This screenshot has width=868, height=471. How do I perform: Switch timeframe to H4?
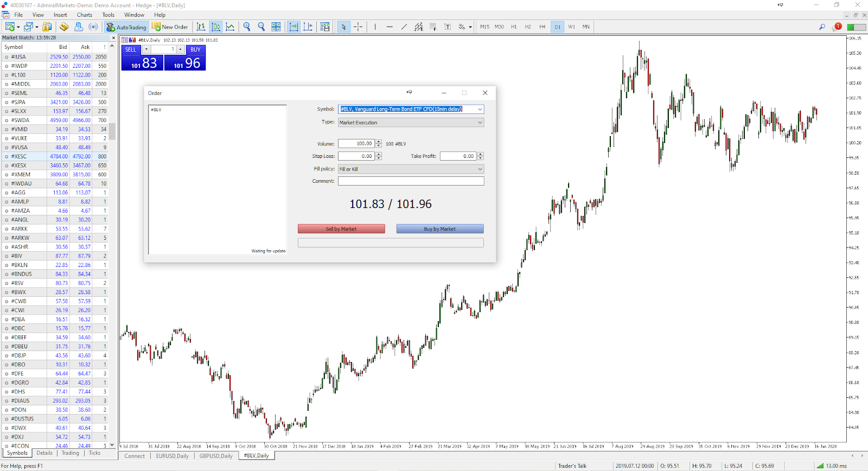(542, 27)
